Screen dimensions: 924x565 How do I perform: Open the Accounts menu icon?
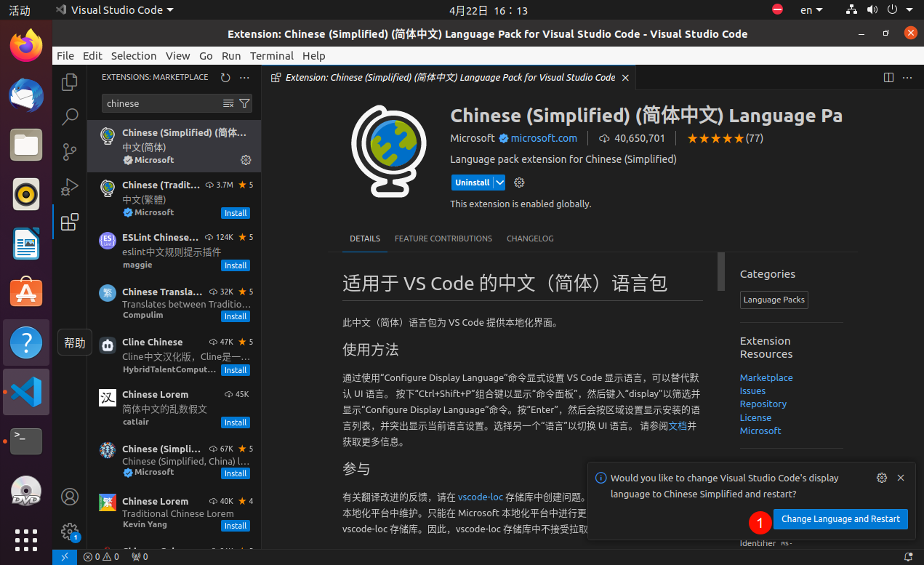(70, 497)
